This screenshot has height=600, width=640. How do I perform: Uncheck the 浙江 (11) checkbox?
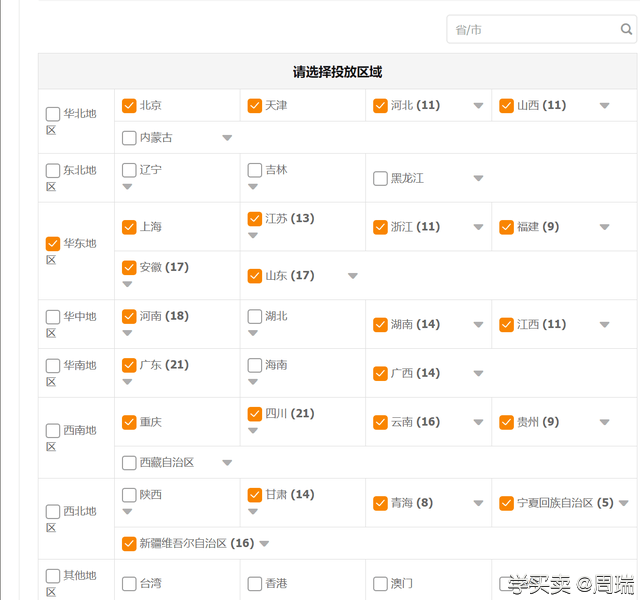click(x=380, y=227)
